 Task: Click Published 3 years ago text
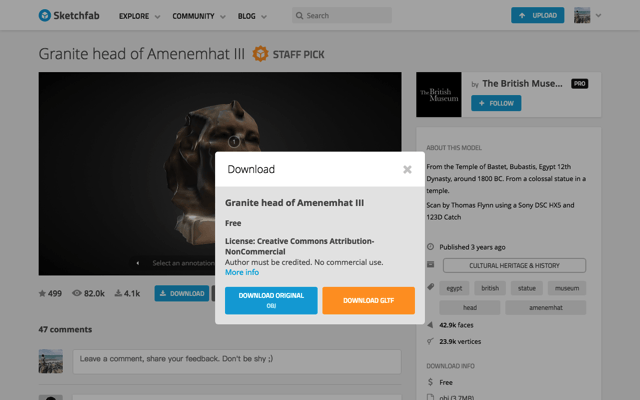coord(472,247)
